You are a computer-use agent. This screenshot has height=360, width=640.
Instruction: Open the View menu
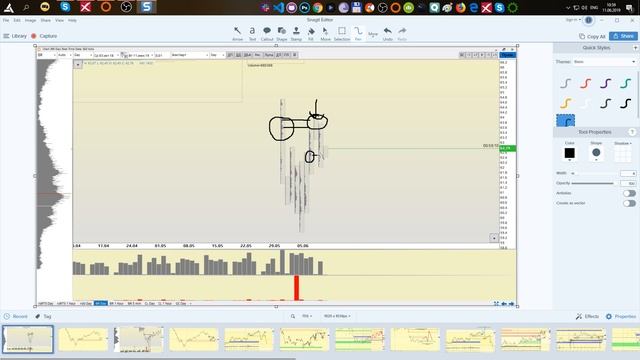coord(60,20)
